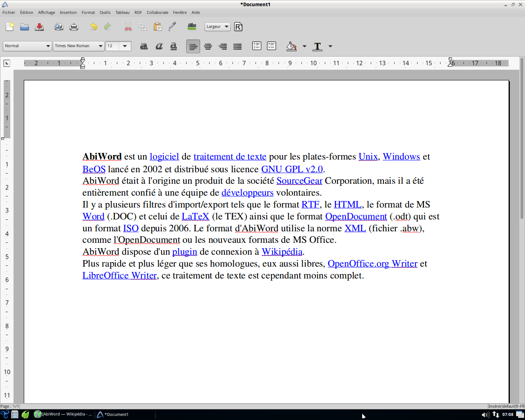Image resolution: width=525 pixels, height=420 pixels.
Task: Cut selection with the scissors icon
Action: (128, 27)
